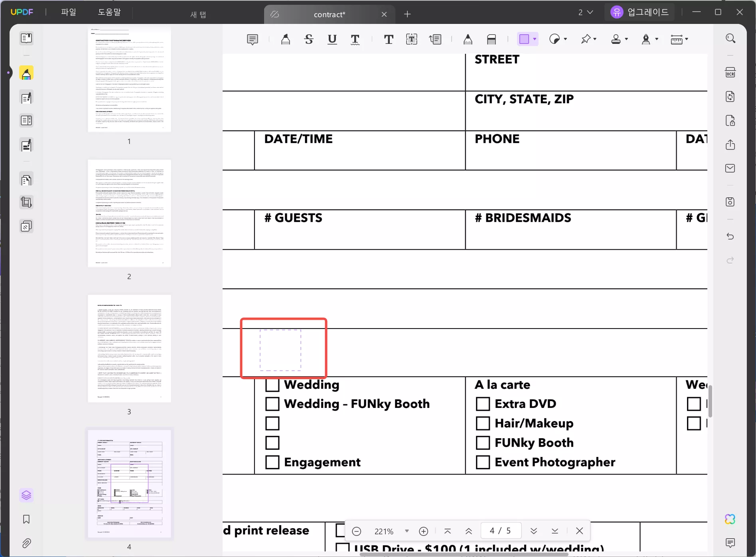The height and width of the screenshot is (557, 756).
Task: Select the Underline tool
Action: coord(332,39)
